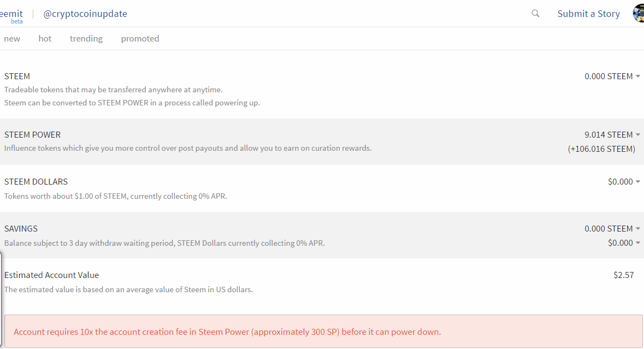This screenshot has width=644, height=349.
Task: Expand the 9.014 STEEM power dropdown
Action: point(612,135)
